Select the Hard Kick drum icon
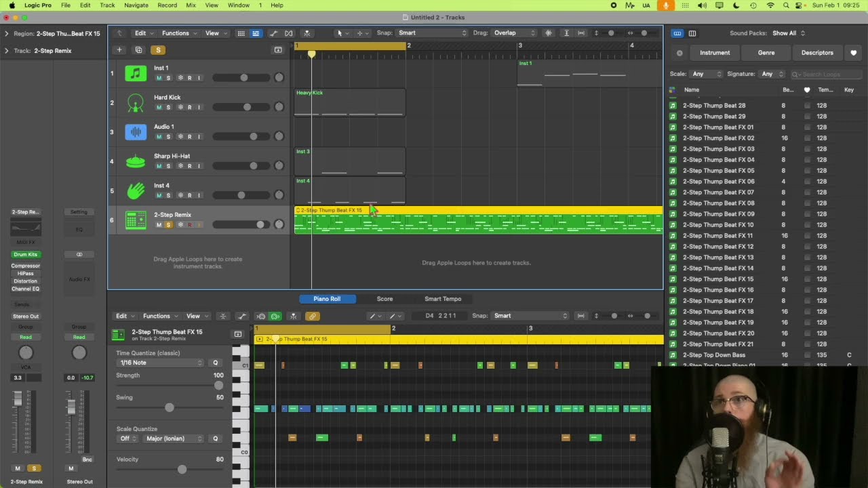Screen dimensions: 868x488 (x=136, y=103)
